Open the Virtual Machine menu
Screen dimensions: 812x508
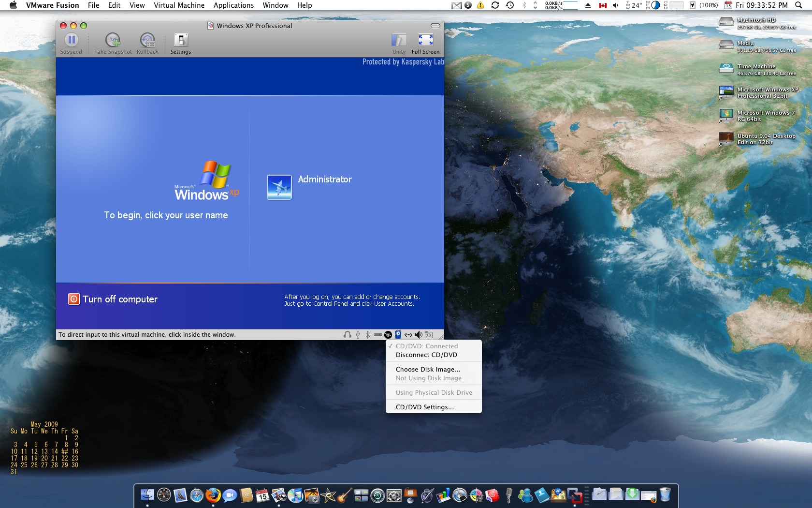(x=179, y=5)
